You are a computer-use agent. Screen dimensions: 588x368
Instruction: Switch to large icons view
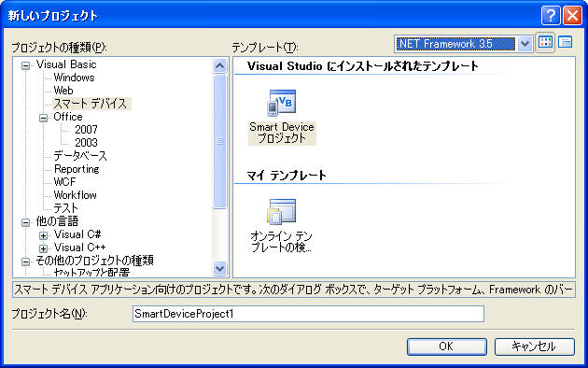545,43
